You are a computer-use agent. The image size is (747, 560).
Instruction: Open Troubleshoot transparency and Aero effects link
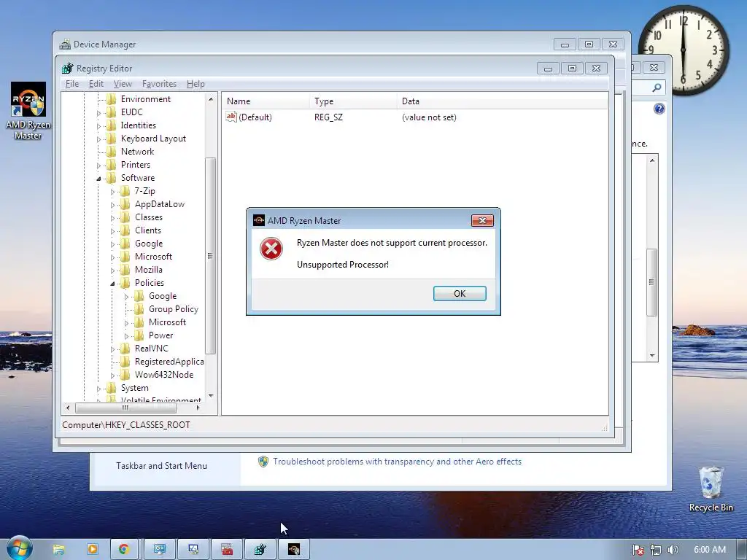click(x=397, y=462)
